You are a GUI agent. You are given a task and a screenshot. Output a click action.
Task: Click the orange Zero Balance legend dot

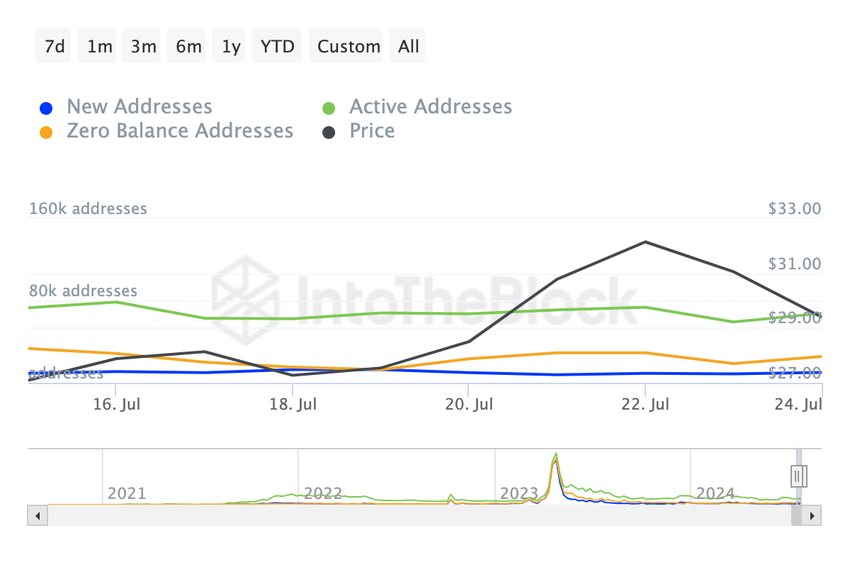tap(45, 132)
